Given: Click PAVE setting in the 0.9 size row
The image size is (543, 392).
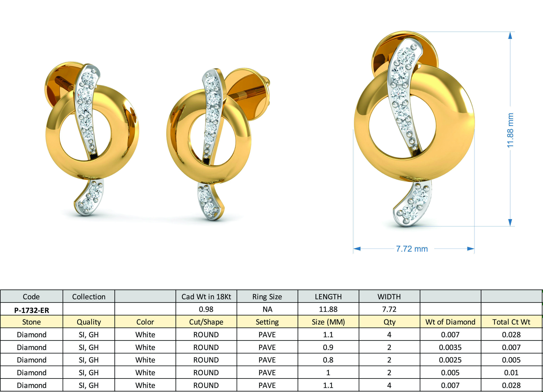Looking at the screenshot, I should [267, 347].
